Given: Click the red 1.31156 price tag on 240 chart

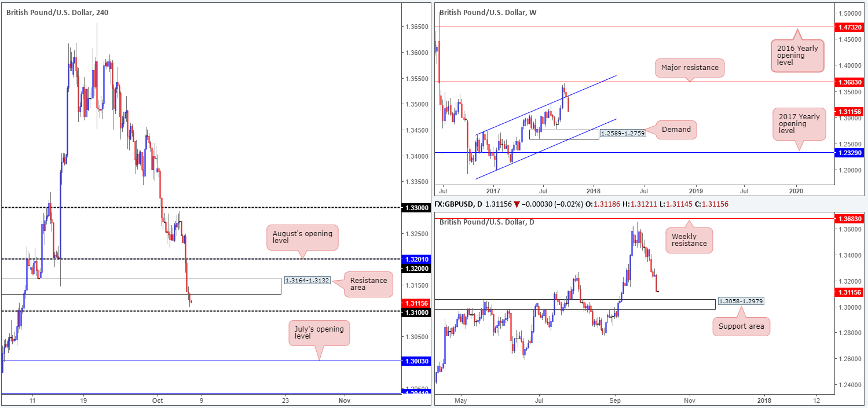Looking at the screenshot, I should click(417, 303).
